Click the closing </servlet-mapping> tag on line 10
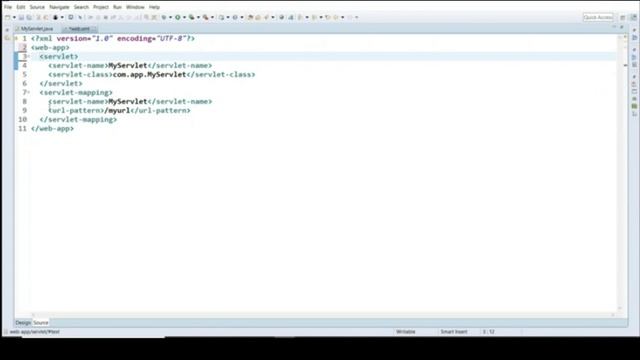 click(78, 119)
